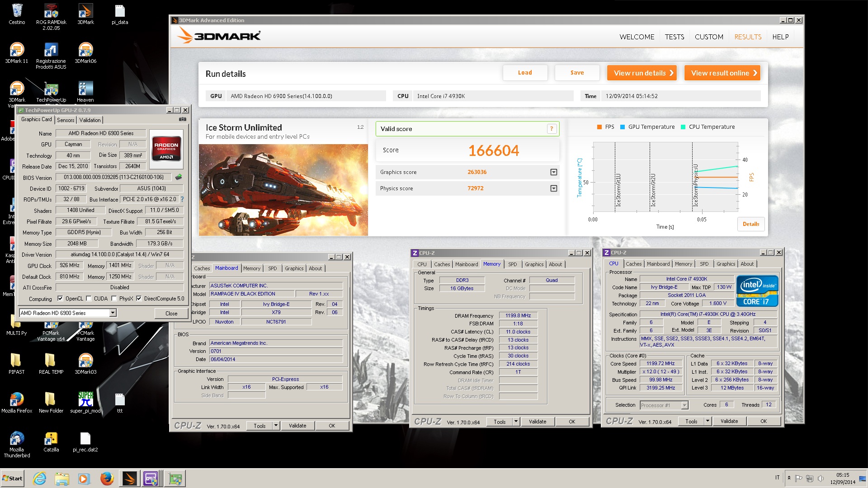Click GPU-Z screenshot camera icon
The width and height of the screenshot is (868, 488).
click(183, 119)
